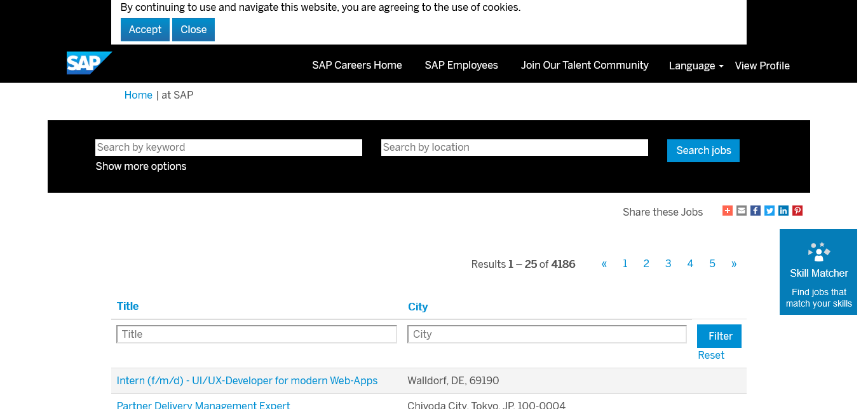The width and height of the screenshot is (868, 409).
Task: Share these jobs on Facebook
Action: pyautogui.click(x=756, y=211)
